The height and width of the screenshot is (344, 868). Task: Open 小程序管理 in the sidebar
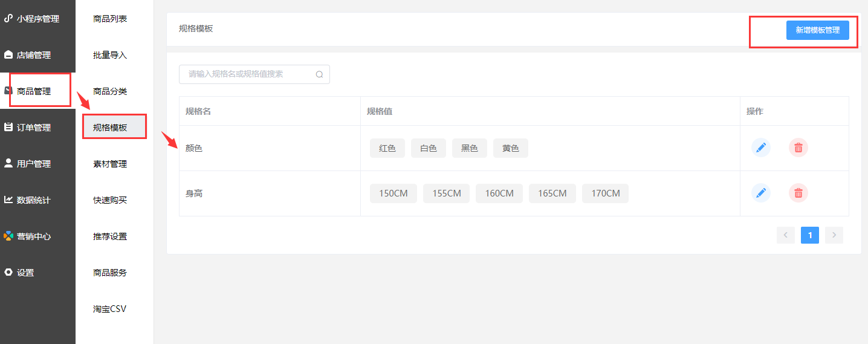[x=37, y=19]
